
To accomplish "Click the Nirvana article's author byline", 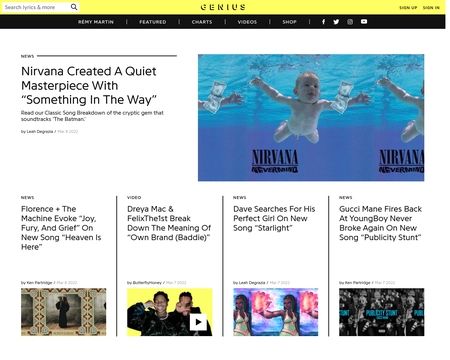I will tap(37, 132).
